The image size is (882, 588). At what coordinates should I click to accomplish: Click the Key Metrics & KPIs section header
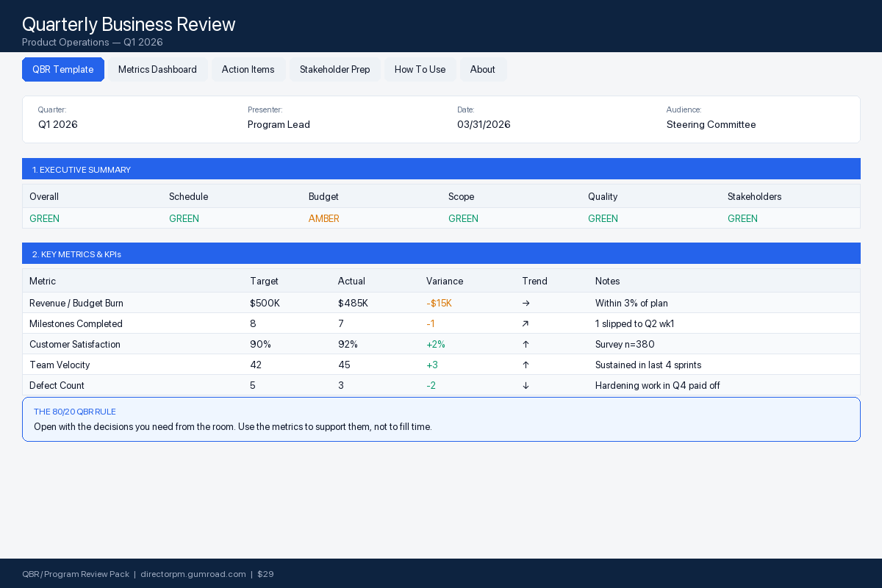click(x=441, y=254)
